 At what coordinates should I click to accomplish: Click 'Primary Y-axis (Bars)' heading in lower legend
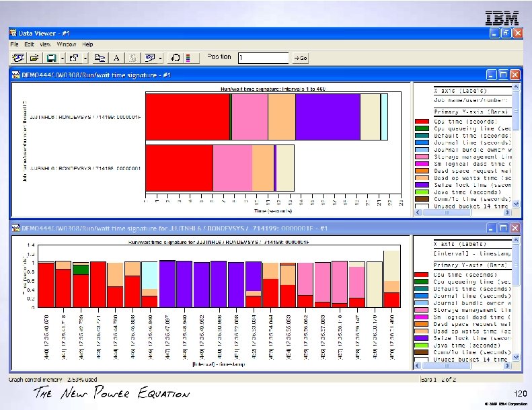click(470, 265)
